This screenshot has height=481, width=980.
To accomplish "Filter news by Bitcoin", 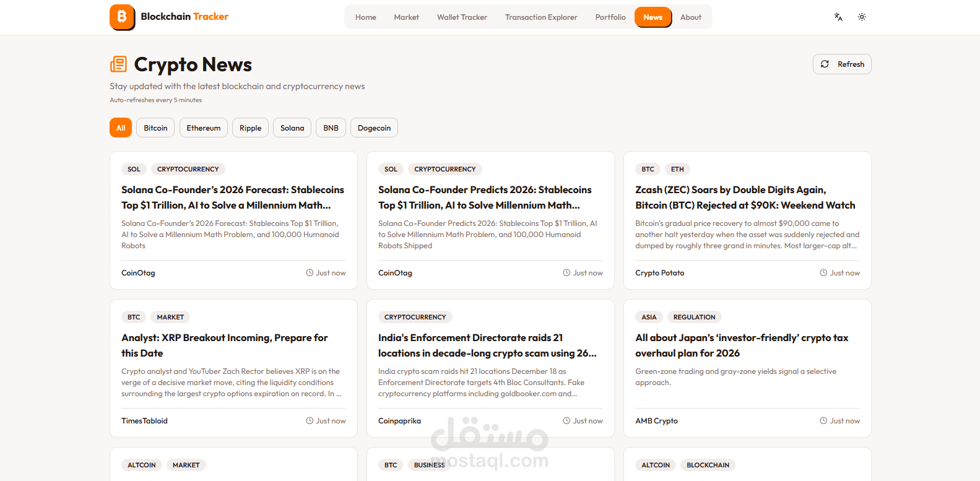I will 155,128.
